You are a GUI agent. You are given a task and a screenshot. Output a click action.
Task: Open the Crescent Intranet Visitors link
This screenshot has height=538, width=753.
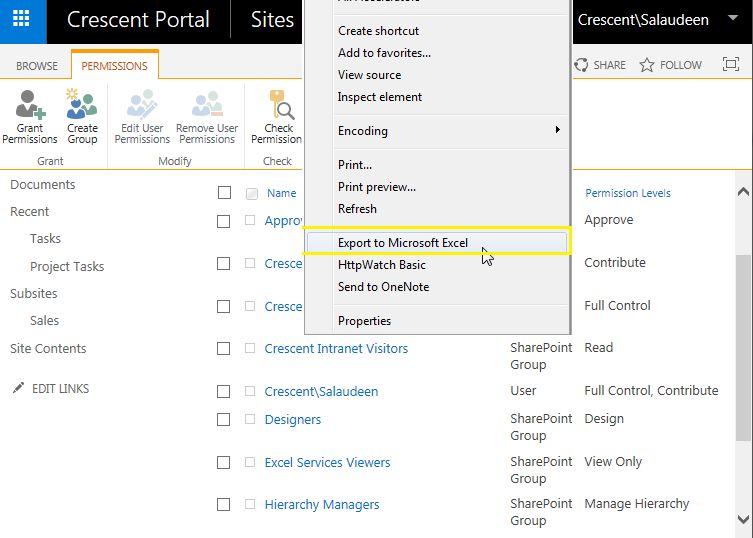click(336, 349)
